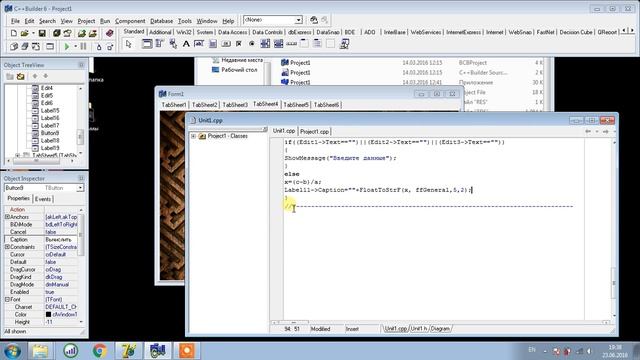
Task: Select the PopupMenu component in palette
Action: (x=173, y=44)
